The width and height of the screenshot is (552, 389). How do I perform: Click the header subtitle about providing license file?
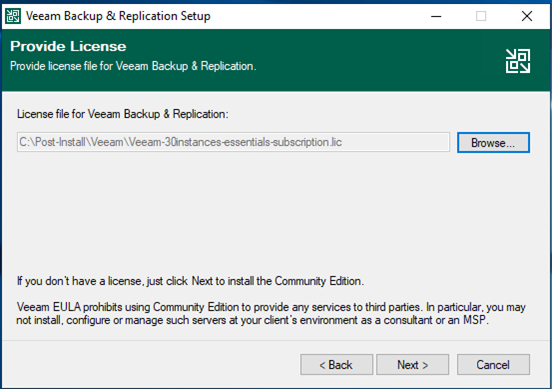point(133,66)
